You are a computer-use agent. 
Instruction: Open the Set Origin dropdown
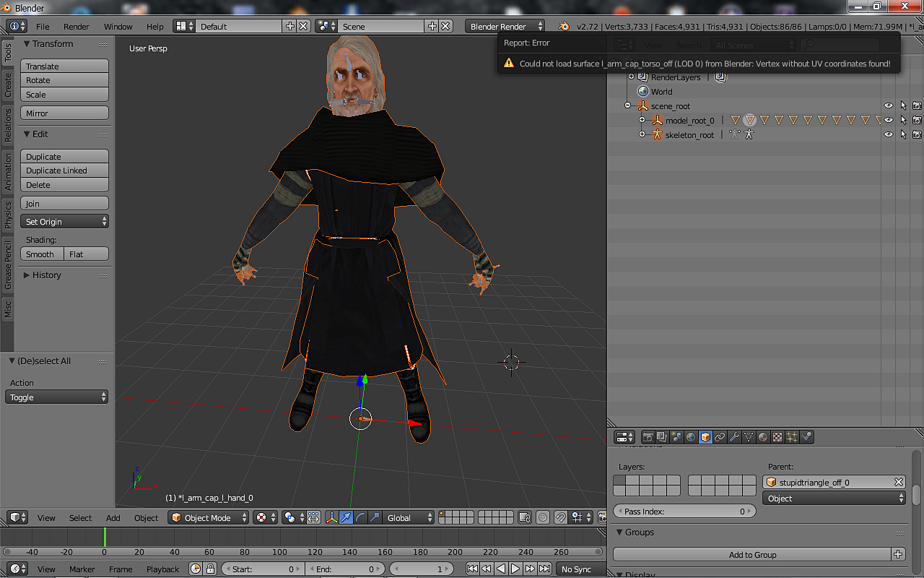pyautogui.click(x=65, y=222)
